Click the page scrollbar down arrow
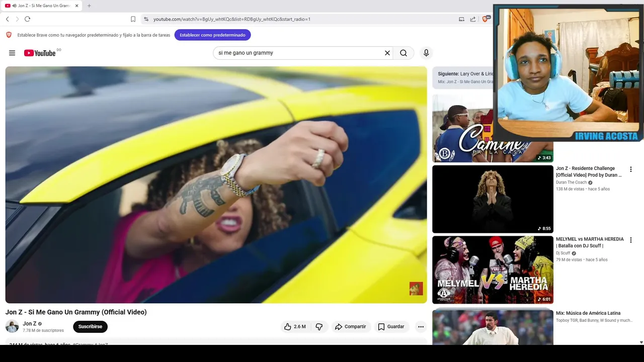The width and height of the screenshot is (644, 362). pyautogui.click(x=640, y=342)
